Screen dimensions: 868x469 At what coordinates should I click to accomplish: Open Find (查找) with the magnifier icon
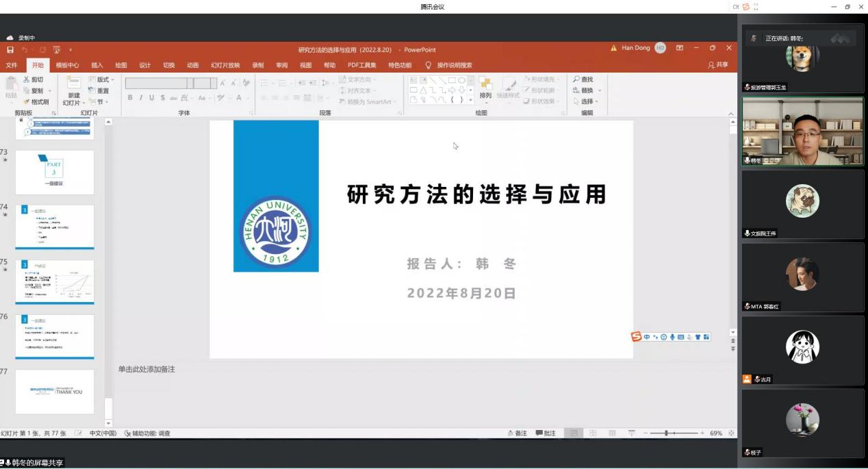[577, 79]
